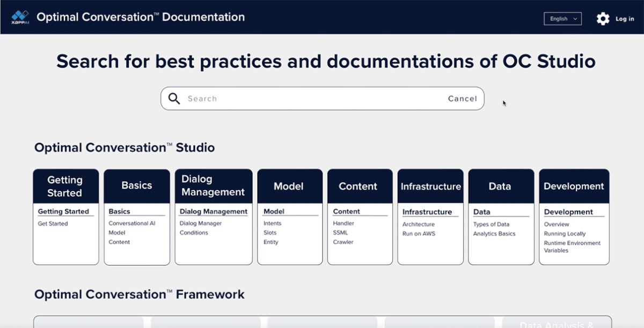The height and width of the screenshot is (328, 644).
Task: Open the Handler link
Action: pyautogui.click(x=343, y=223)
